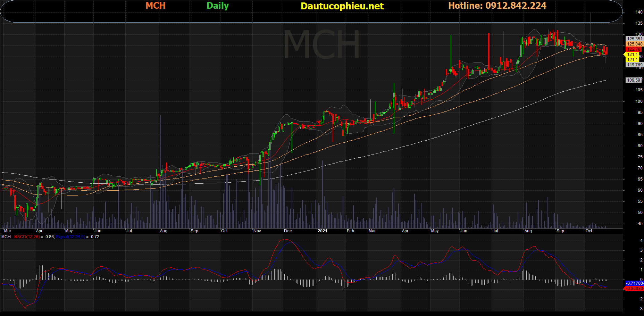This screenshot has height=316, width=644.
Task: Select the Aug marker near the chart's right side
Action: point(528,231)
